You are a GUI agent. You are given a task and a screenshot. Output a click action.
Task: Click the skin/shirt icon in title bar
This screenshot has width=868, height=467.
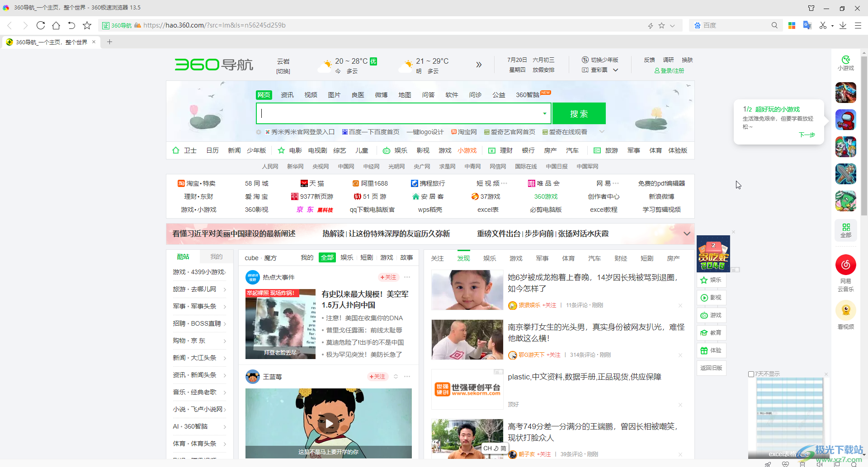811,8
